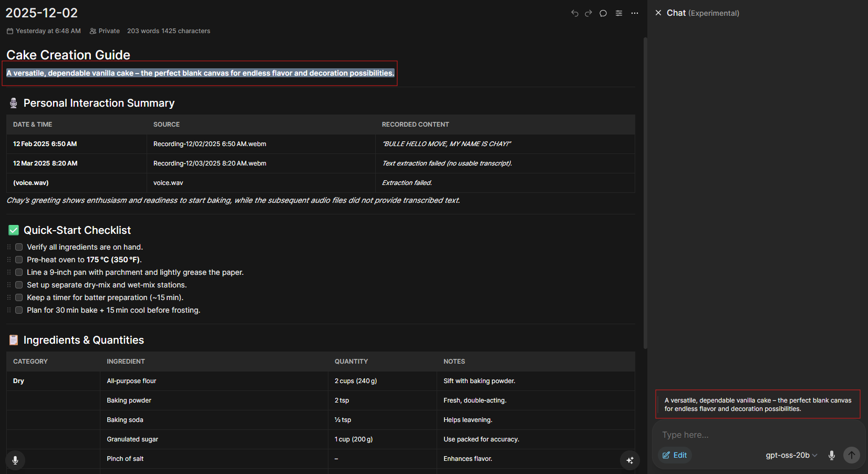Open the note settings sliders icon
Screen dimensions: 868x474
click(619, 13)
